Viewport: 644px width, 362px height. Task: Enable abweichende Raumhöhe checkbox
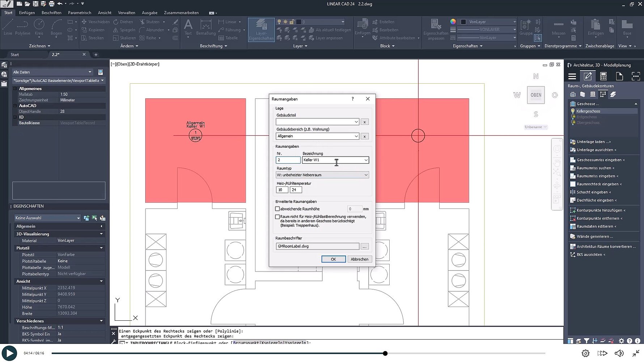pyautogui.click(x=277, y=209)
